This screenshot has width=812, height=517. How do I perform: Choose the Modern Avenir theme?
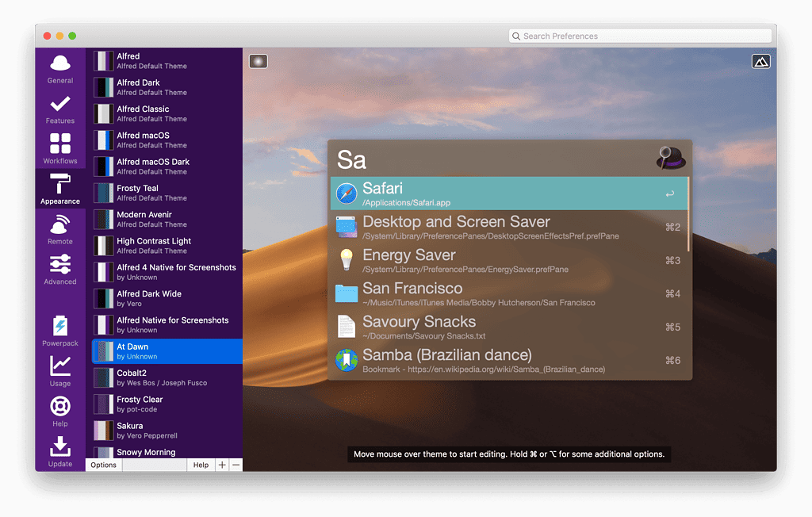tap(167, 220)
